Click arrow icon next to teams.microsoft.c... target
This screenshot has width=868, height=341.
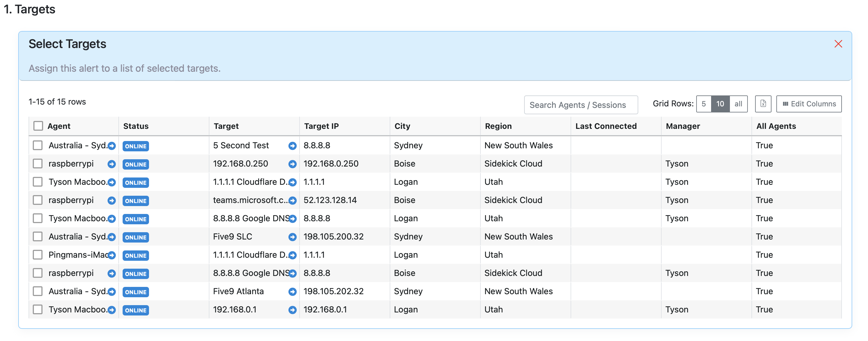[292, 201]
